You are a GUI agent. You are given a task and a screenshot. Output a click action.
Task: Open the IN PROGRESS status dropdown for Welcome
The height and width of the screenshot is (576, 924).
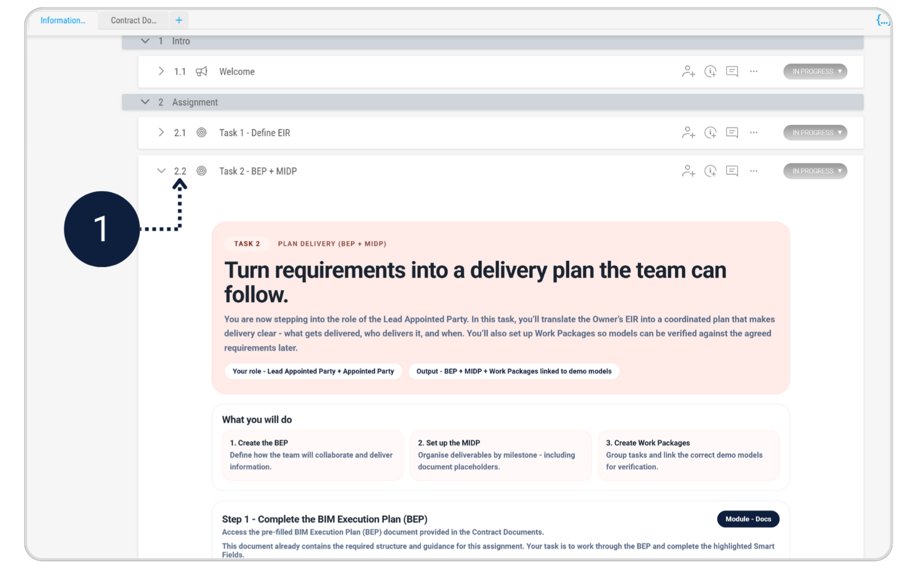click(815, 71)
